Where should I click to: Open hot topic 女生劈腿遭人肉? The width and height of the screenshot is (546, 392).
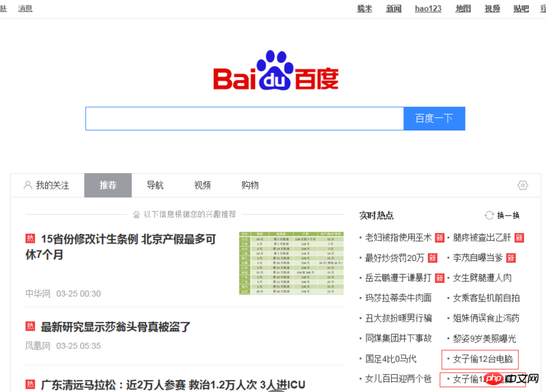click(482, 278)
